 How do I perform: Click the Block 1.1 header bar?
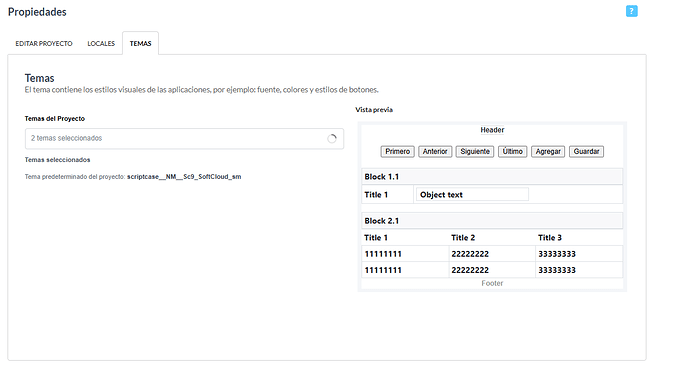pos(492,176)
